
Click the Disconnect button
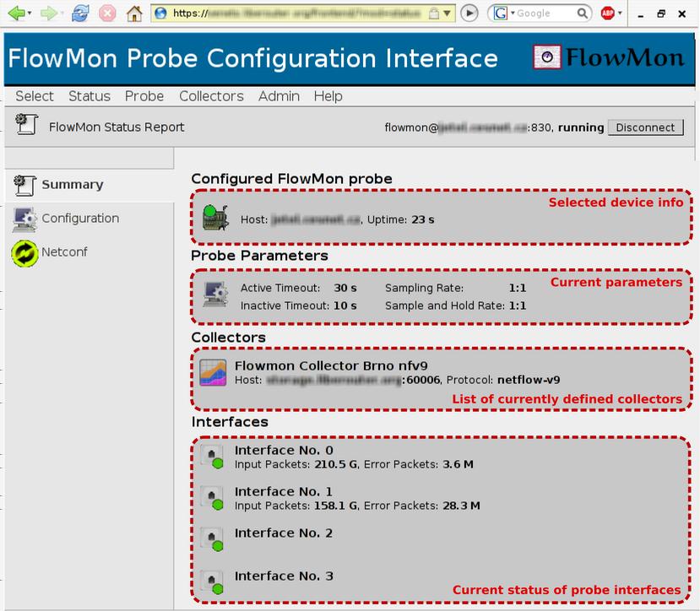pos(645,127)
